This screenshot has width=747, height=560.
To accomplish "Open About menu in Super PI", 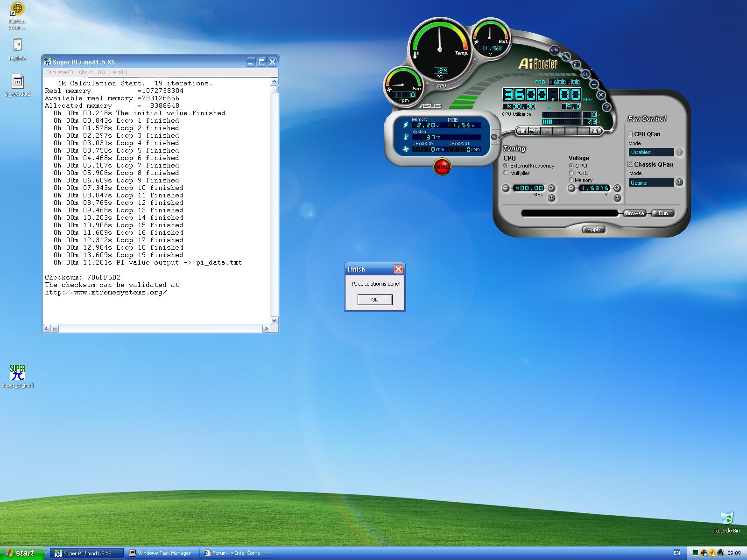I will tap(92, 72).
